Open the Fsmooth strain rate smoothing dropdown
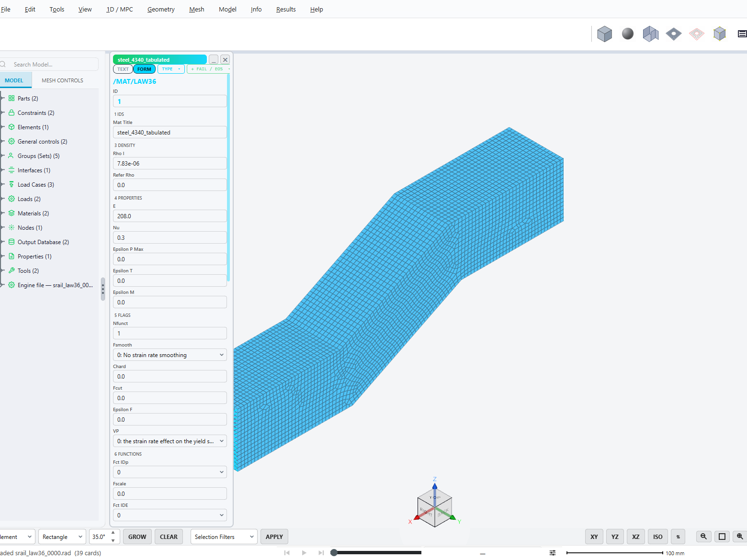Viewport: 747px width, 560px height. click(170, 355)
